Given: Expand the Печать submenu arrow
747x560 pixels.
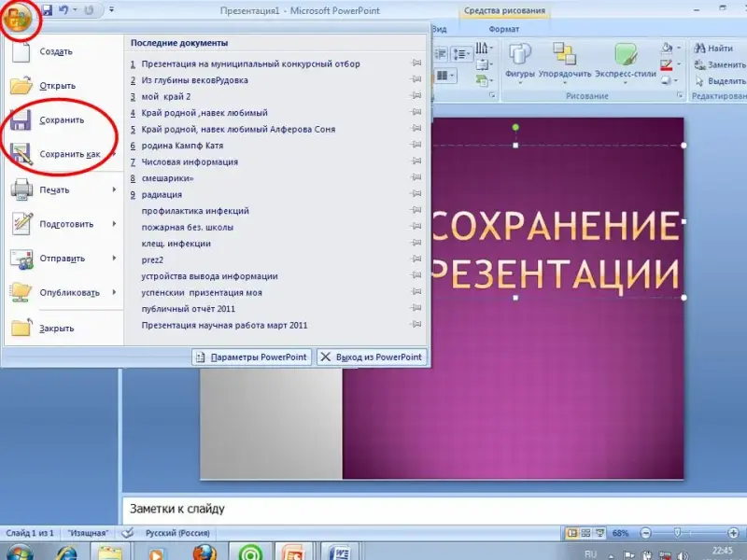Looking at the screenshot, I should point(114,189).
